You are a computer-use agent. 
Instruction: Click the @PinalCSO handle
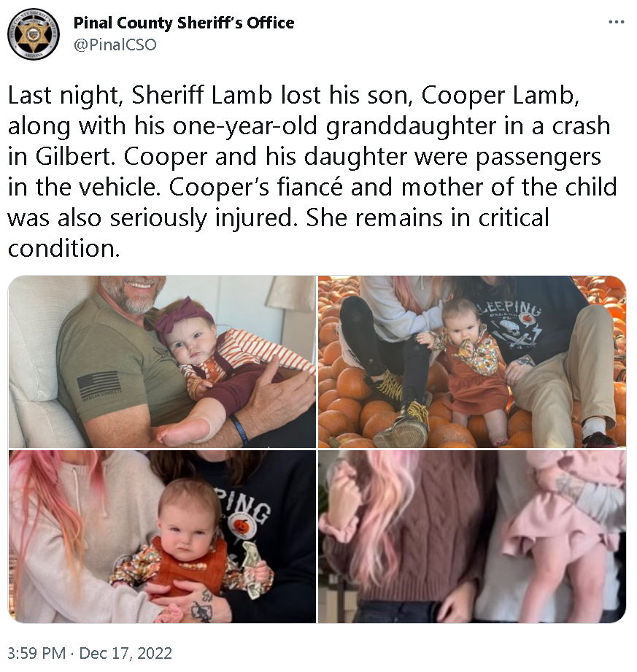click(115, 45)
